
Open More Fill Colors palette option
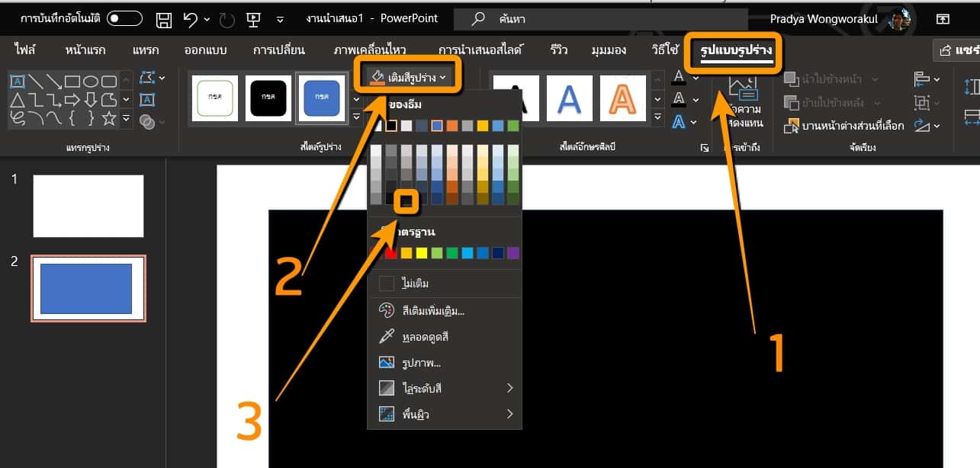(x=444, y=310)
